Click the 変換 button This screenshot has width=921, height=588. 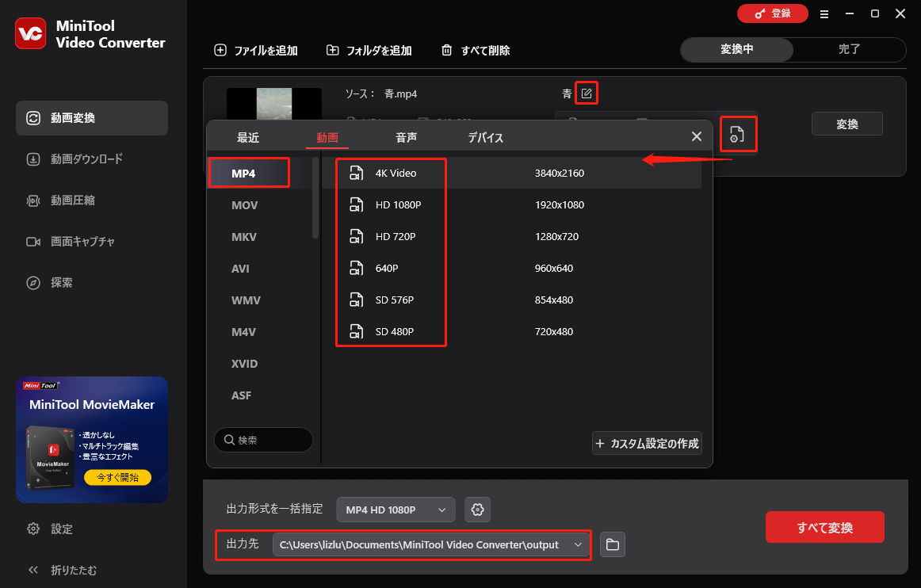point(847,124)
